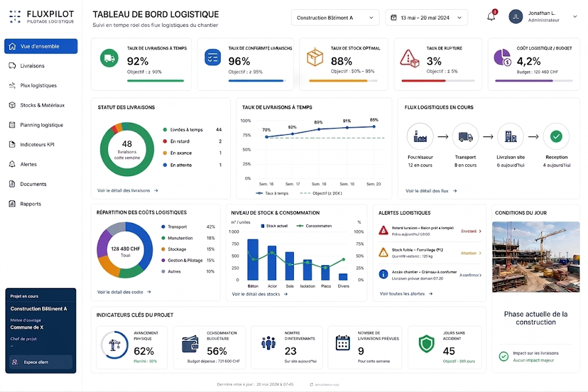Click the Alertes bell sidebar icon

[12, 164]
